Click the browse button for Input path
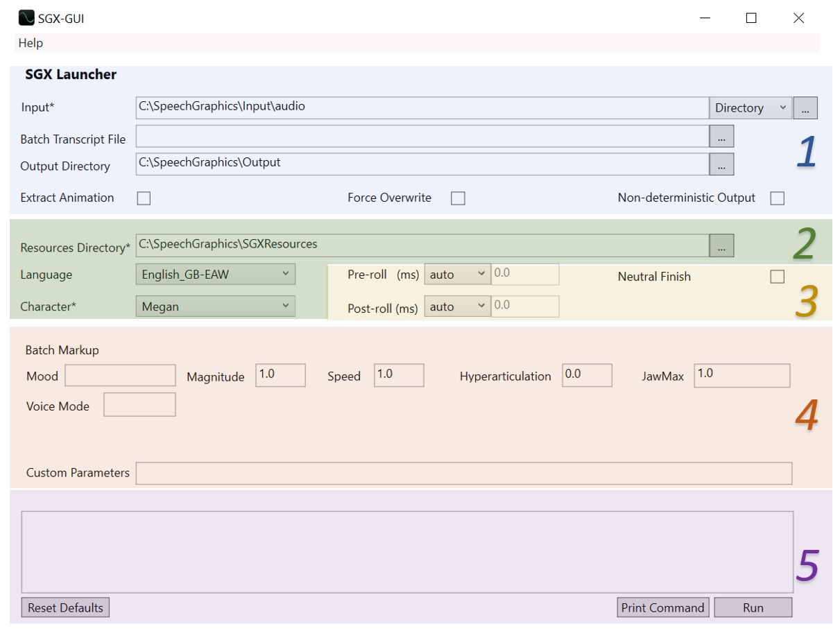 tap(805, 108)
